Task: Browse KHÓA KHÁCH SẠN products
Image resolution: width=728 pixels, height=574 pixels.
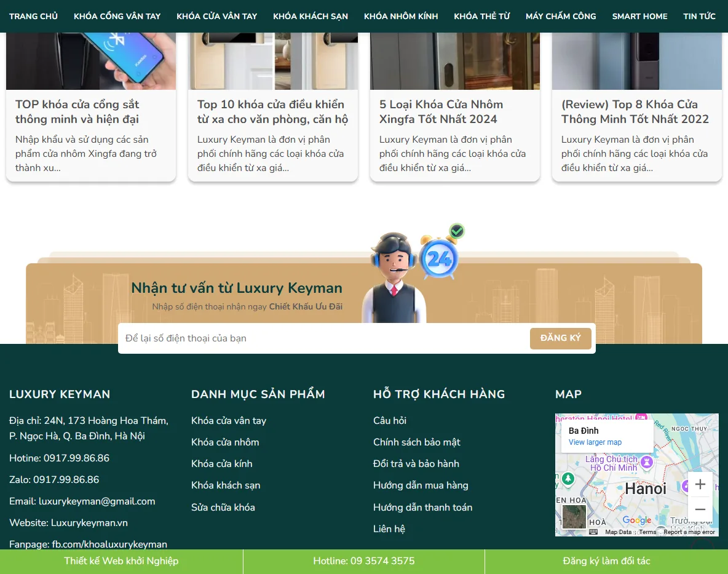Action: point(311,16)
